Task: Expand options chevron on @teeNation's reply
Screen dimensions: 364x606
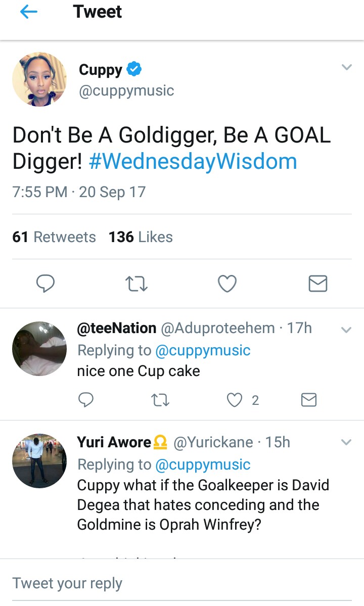Action: tap(346, 330)
